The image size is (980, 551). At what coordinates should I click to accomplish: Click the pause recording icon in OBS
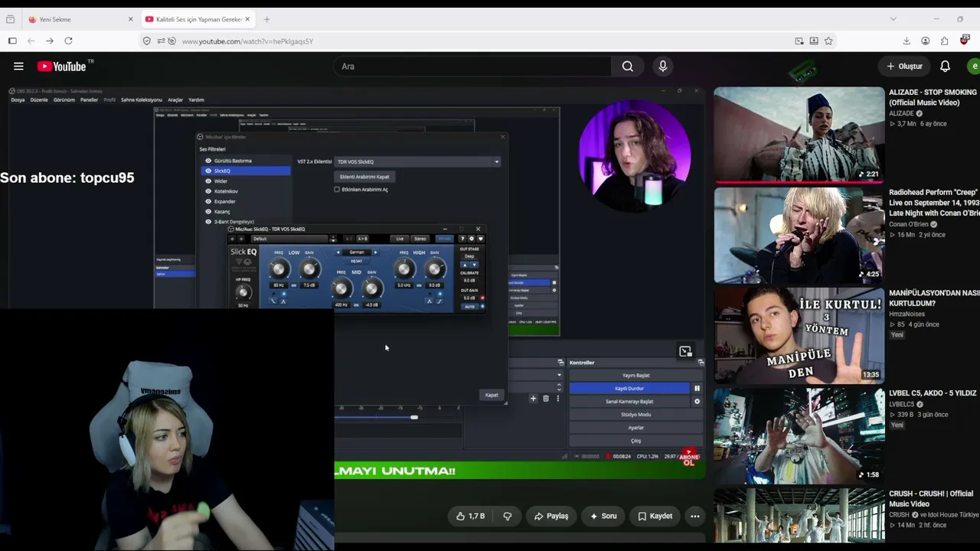(697, 389)
